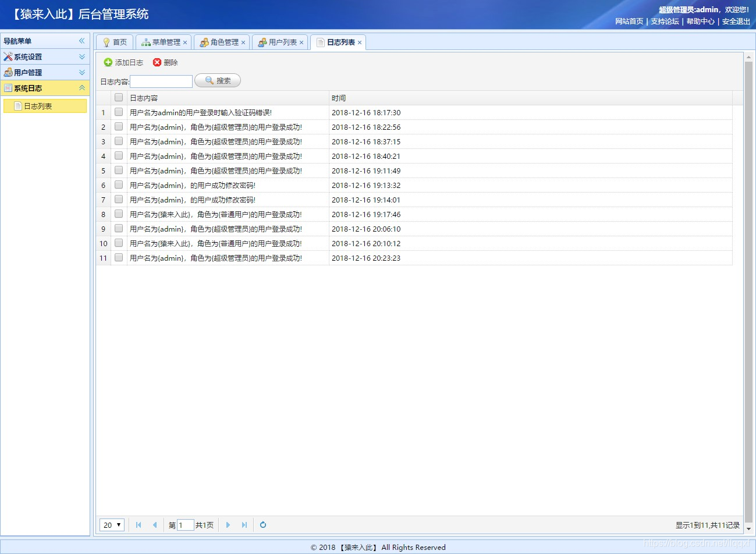Viewport: 756px width, 554px height.
Task: Sort by the 时间 column header
Action: (530, 98)
